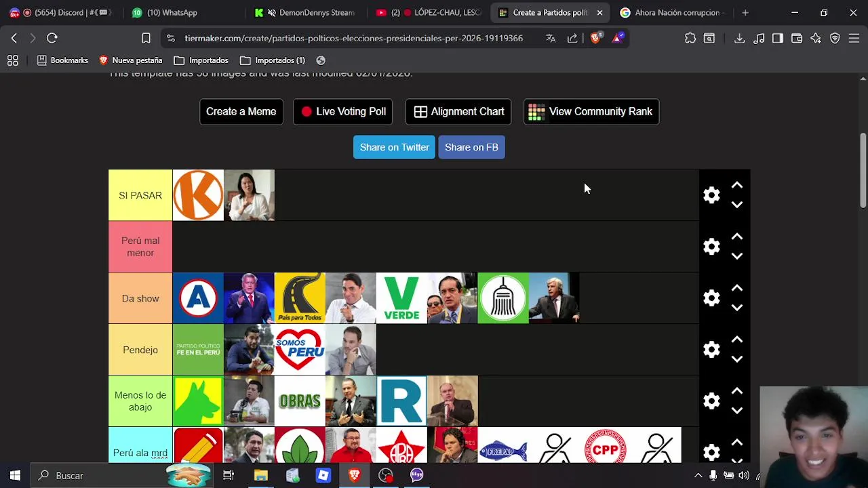Open the Brave Wallet icon
This screenshot has height=488, width=868.
point(797,38)
